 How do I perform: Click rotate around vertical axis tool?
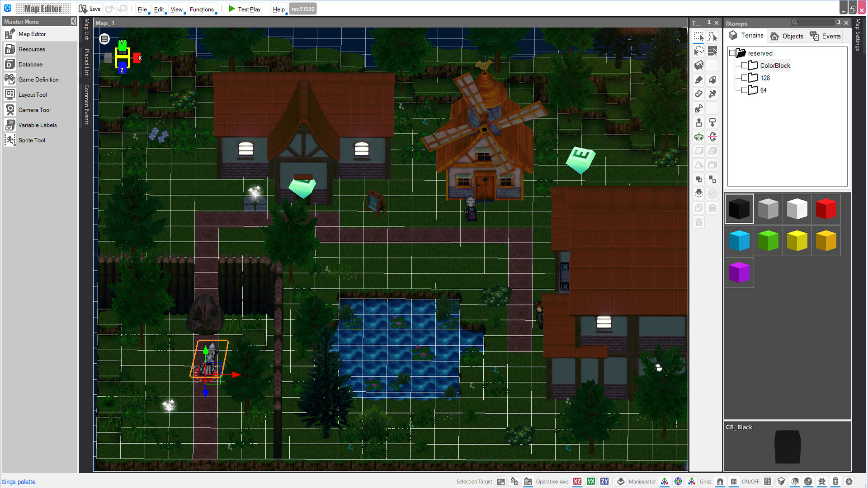tap(699, 137)
